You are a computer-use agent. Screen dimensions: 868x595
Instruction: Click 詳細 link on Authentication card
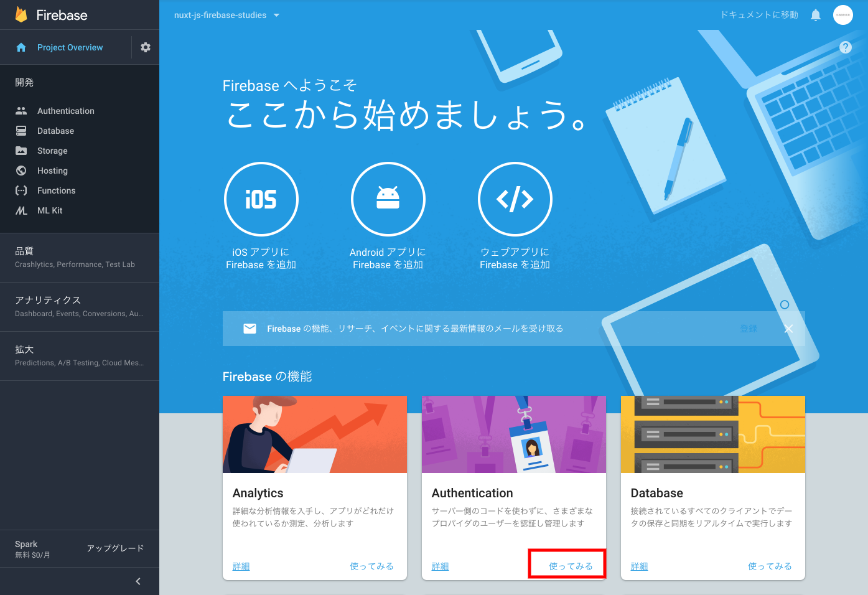click(x=441, y=566)
